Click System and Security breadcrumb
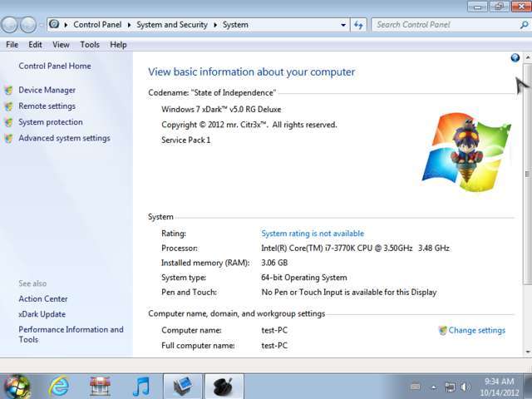532x399 pixels. point(172,25)
